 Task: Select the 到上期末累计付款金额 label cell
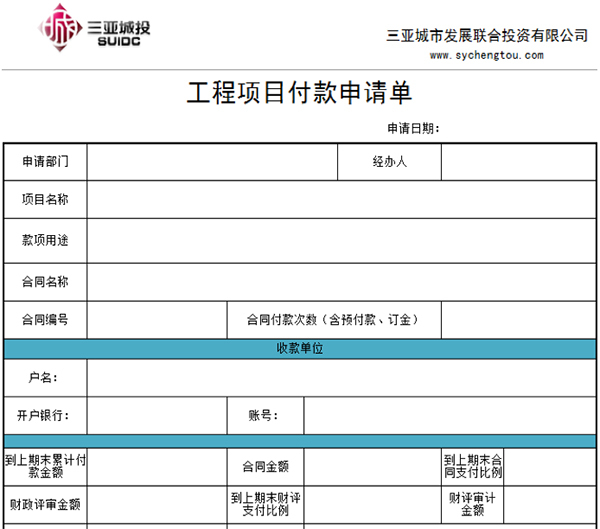45,467
